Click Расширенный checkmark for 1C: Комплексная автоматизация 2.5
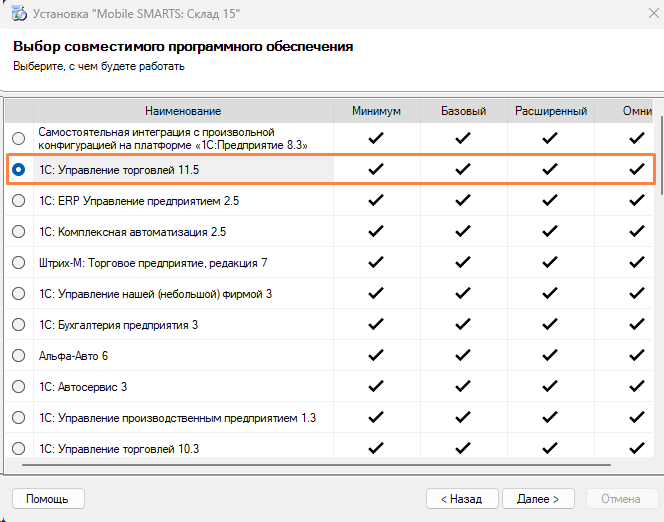Screen dimensions: 664x522 pyautogui.click(x=550, y=232)
